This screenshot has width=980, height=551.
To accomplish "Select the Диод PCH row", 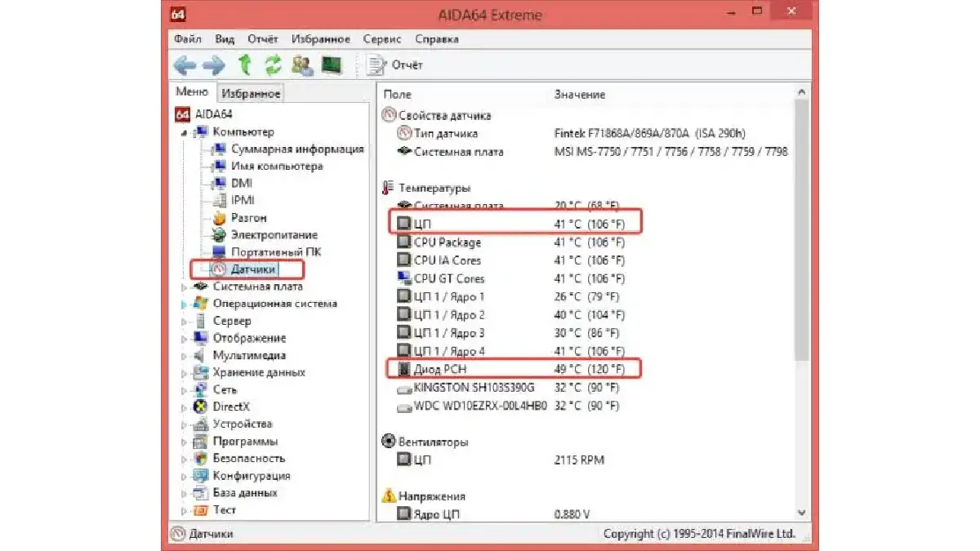I will coord(586,369).
